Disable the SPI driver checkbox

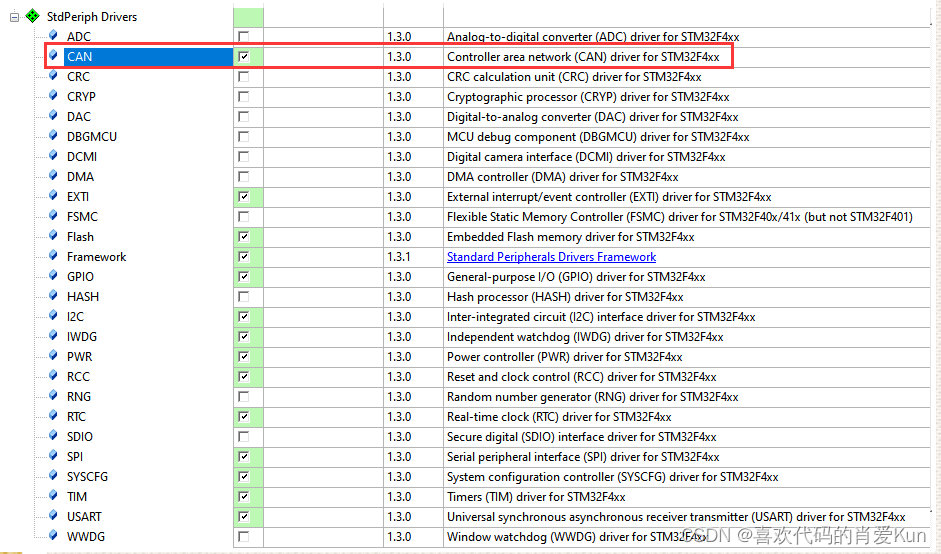[x=243, y=457]
